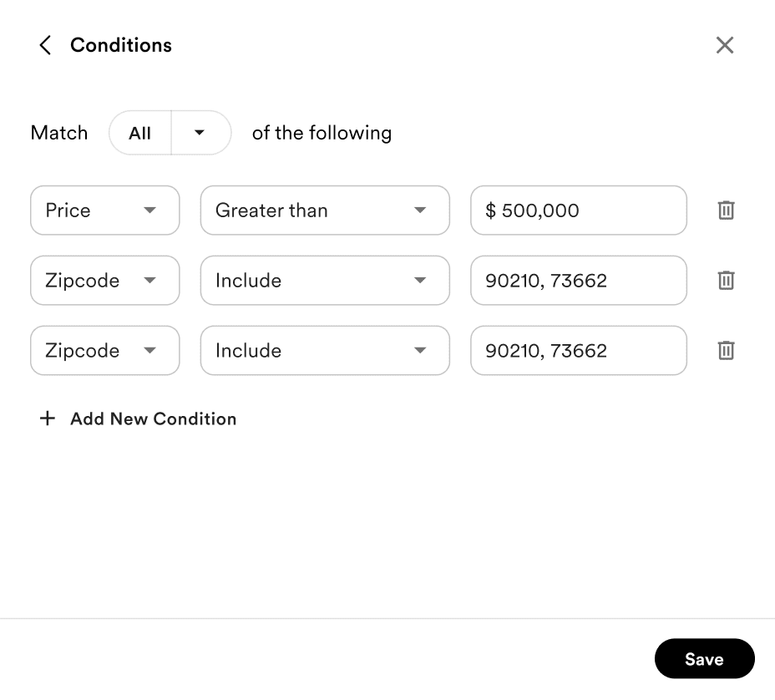Click the $ 500,000 value field

coord(579,211)
